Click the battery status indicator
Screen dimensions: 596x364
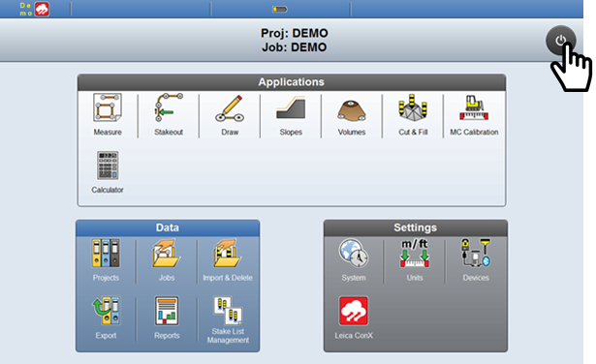(x=280, y=9)
